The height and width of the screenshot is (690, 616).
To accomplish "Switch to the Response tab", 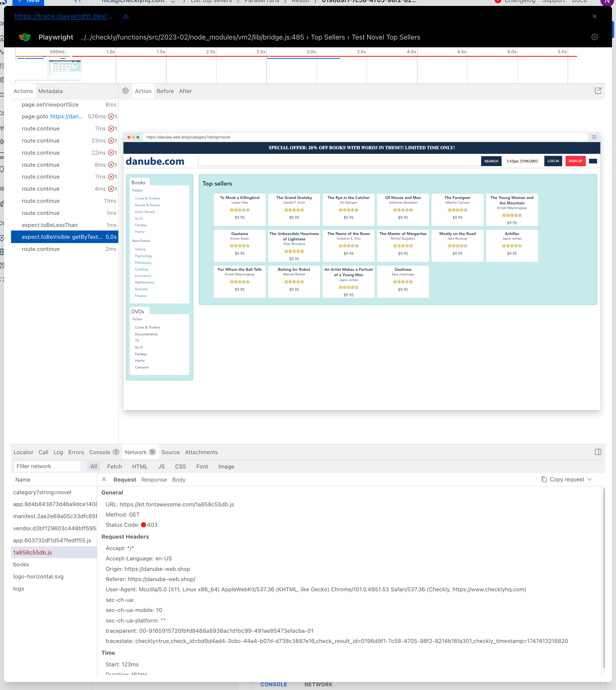I will pos(154,479).
